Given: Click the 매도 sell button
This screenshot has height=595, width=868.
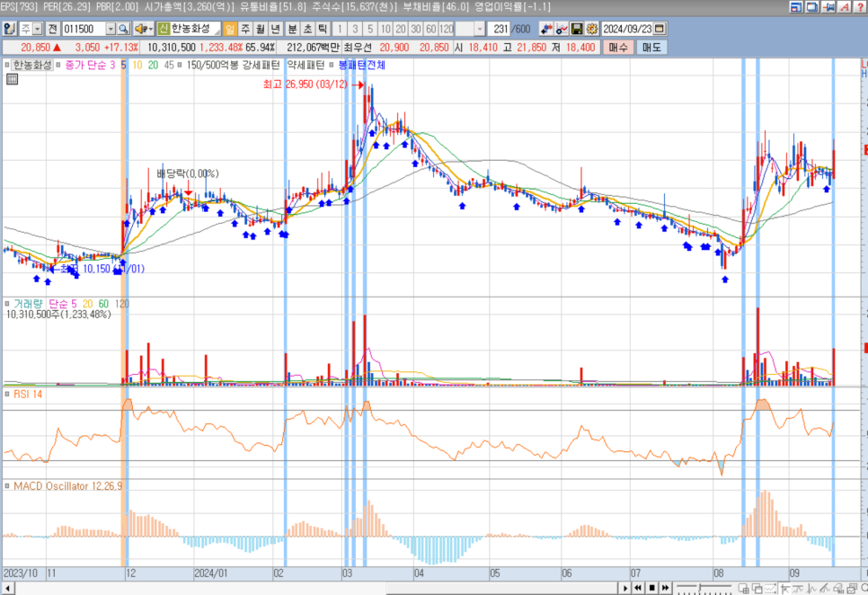Looking at the screenshot, I should 651,48.
